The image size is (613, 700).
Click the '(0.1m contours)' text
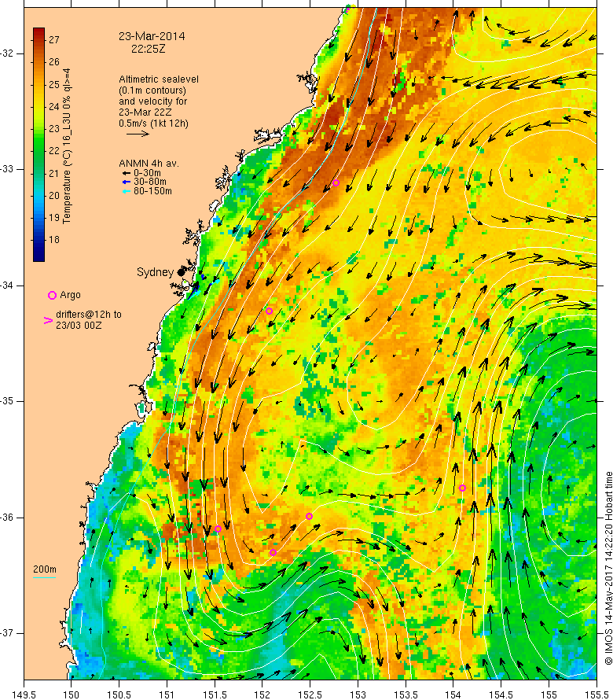152,90
